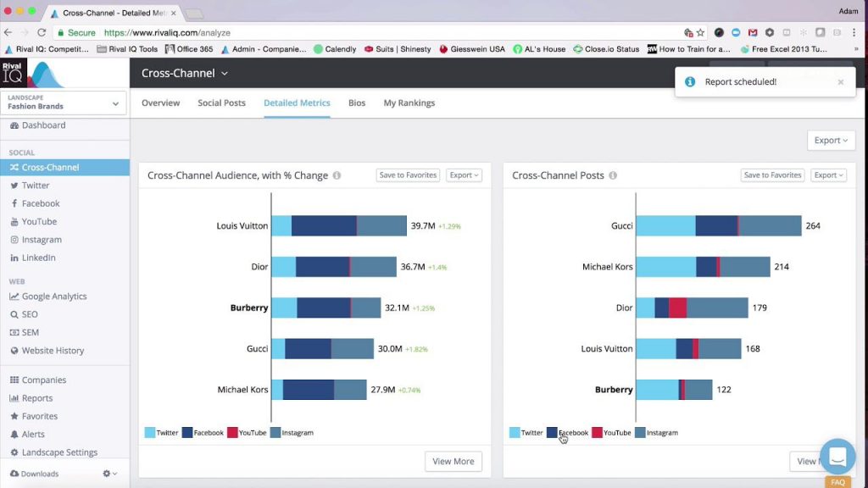Click the Favorites star icon
Screen dimensions: 868x488
tap(14, 416)
